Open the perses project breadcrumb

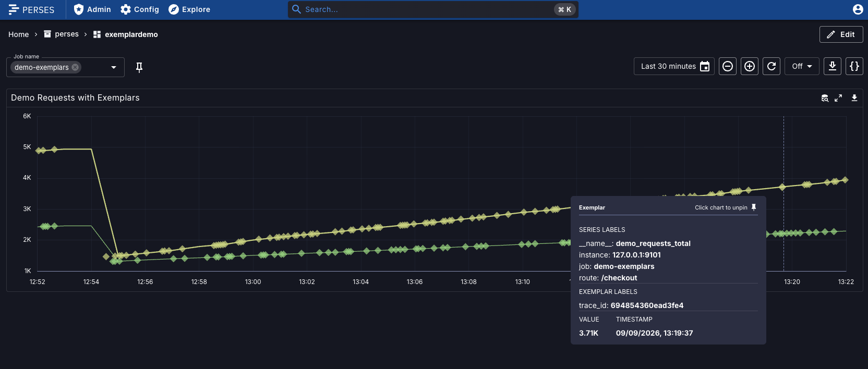(x=61, y=34)
